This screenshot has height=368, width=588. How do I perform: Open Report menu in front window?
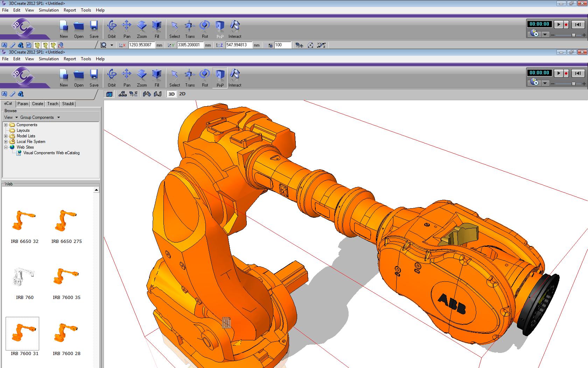(70, 59)
